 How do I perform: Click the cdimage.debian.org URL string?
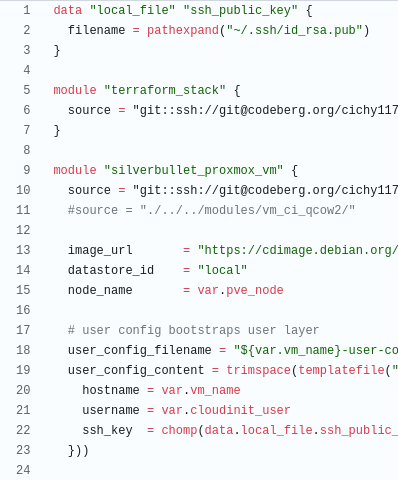pos(298,250)
